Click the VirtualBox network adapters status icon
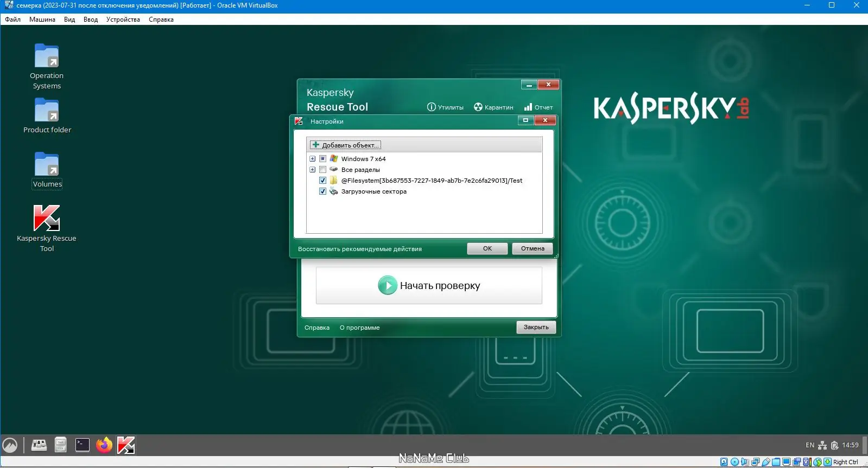 tap(755, 462)
